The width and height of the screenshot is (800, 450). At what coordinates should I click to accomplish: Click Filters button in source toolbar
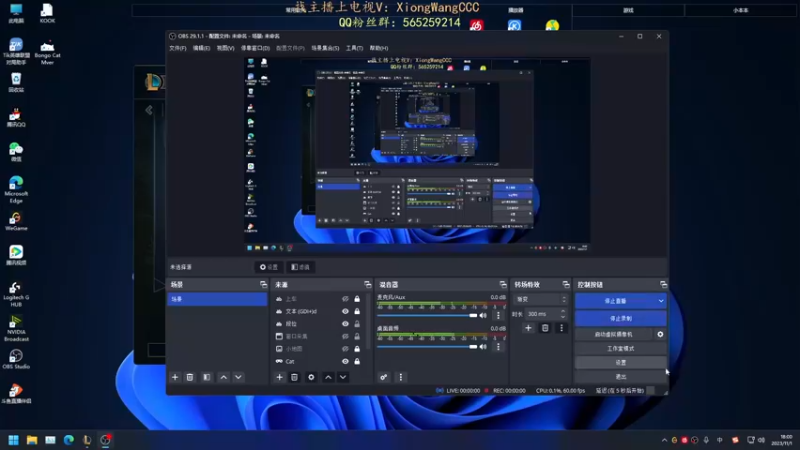(301, 267)
